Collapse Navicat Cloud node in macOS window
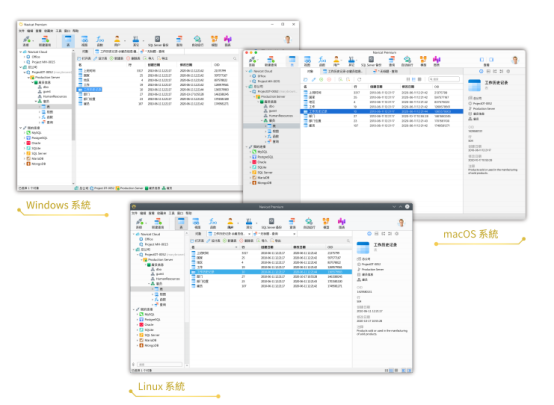Screen dimensions: 554x405 point(247,71)
